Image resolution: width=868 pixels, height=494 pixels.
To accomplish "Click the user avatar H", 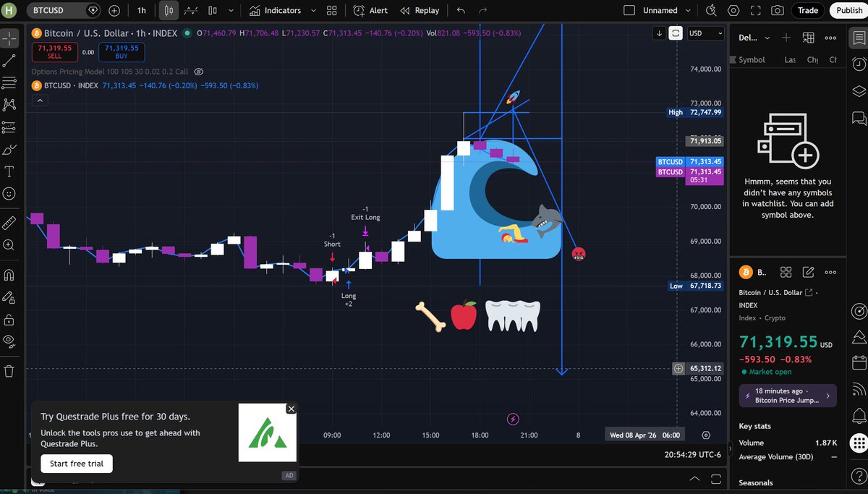I will 10,10.
